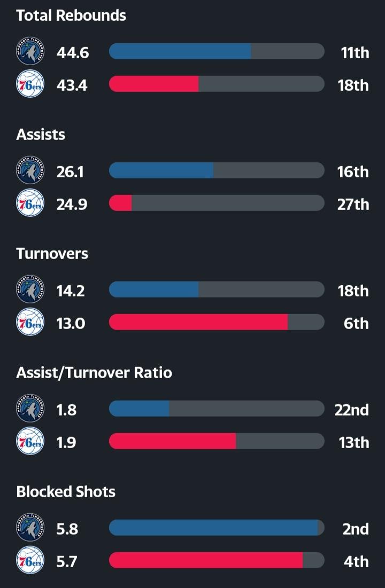The width and height of the screenshot is (385, 588).
Task: Tap Timberwolves logo under Blocked Shots
Action: 30,528
